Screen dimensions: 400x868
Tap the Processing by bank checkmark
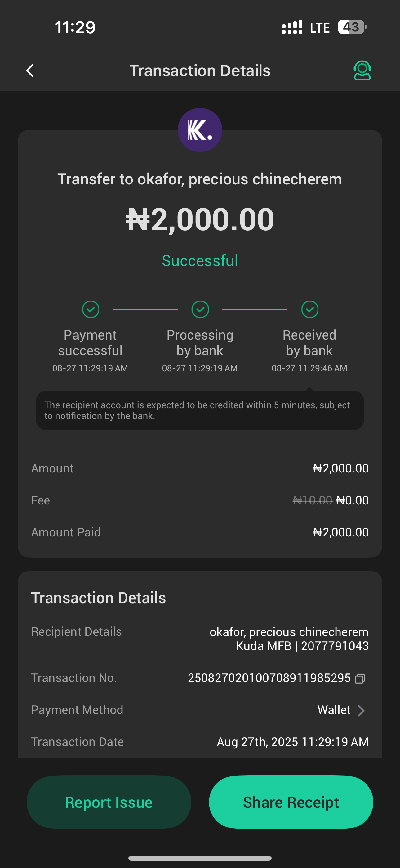(200, 309)
